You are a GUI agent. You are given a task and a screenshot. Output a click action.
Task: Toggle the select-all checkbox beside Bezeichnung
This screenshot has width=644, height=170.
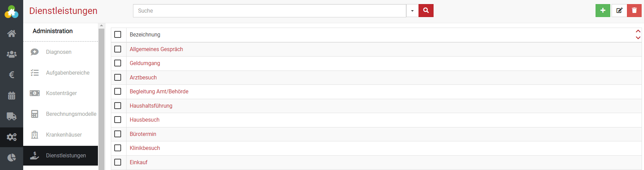tap(118, 34)
